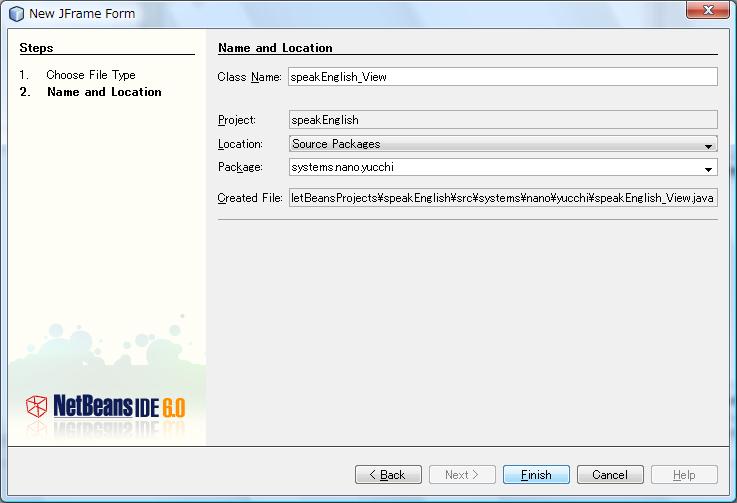Select step 2 Name and Location
This screenshot has height=503, width=737.
pos(104,92)
